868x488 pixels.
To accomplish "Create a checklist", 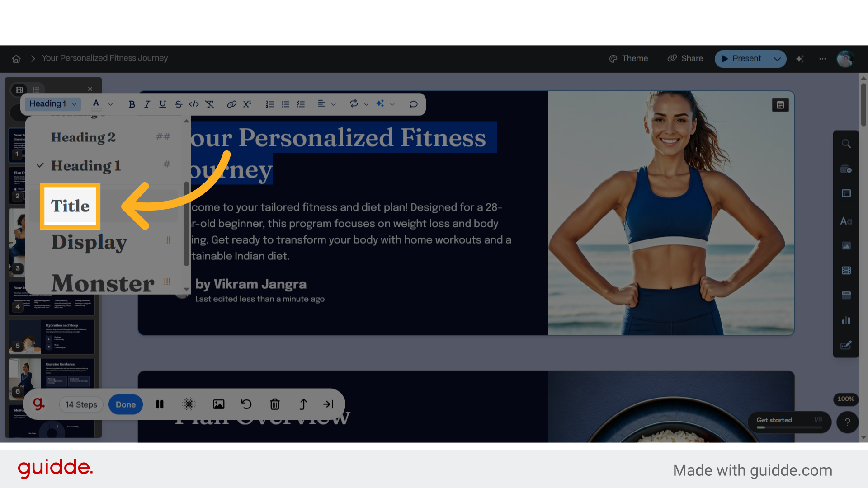I will [x=301, y=104].
